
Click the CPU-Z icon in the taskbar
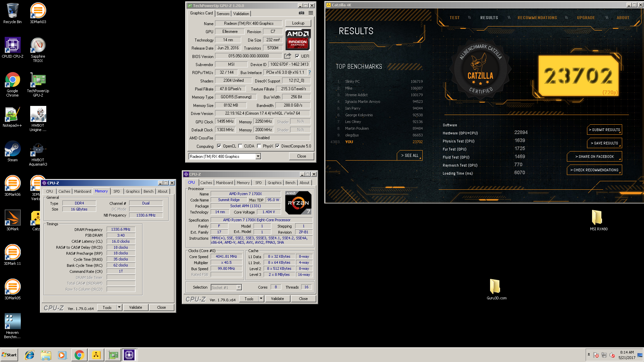pos(129,355)
